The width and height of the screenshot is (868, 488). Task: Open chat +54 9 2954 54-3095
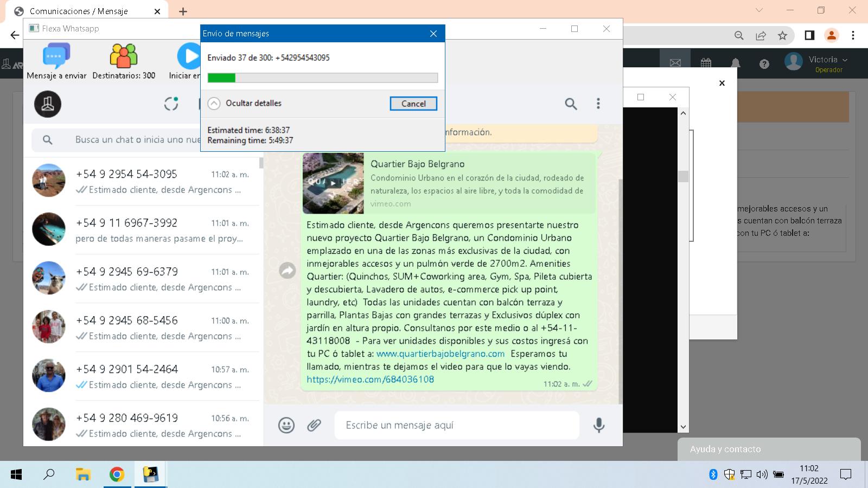pos(143,181)
